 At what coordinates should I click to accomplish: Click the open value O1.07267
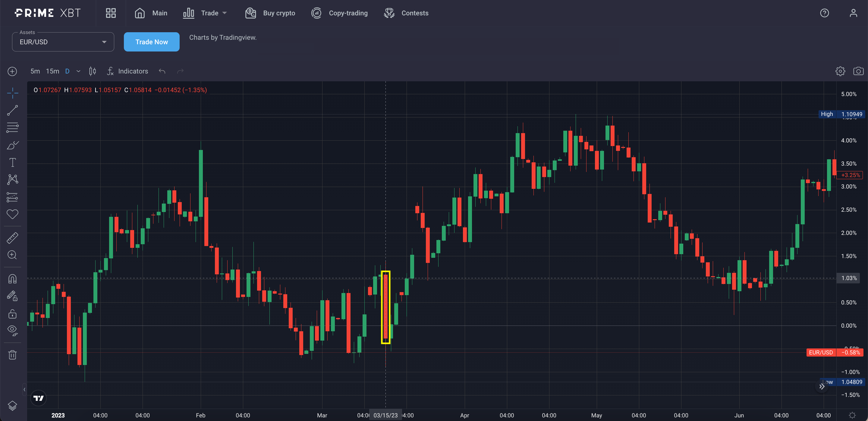47,90
